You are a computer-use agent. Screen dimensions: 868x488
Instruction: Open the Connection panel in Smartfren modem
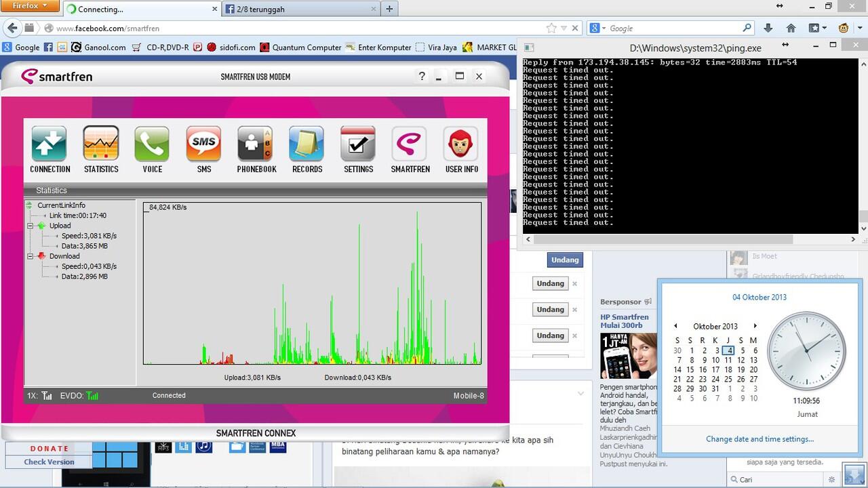50,150
